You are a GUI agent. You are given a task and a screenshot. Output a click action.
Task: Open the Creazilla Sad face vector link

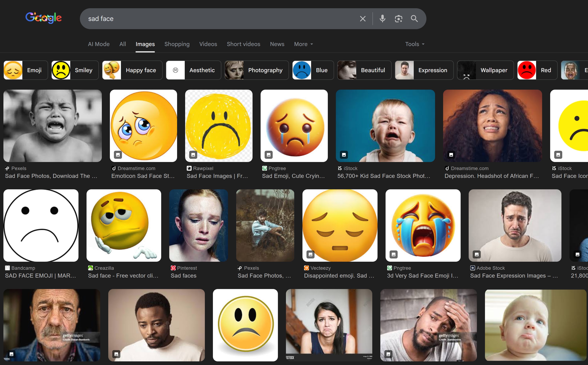pyautogui.click(x=123, y=276)
